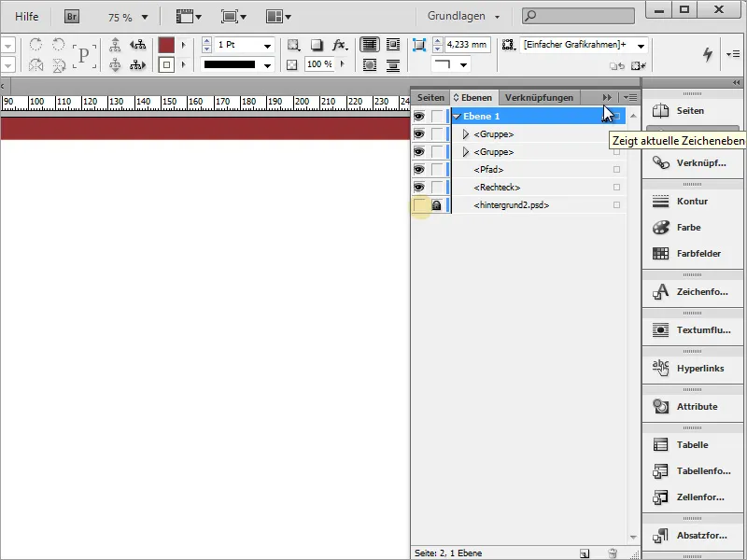The image size is (747, 560).
Task: Show hintergrund2.psd via empty visibility box
Action: pyautogui.click(x=419, y=205)
